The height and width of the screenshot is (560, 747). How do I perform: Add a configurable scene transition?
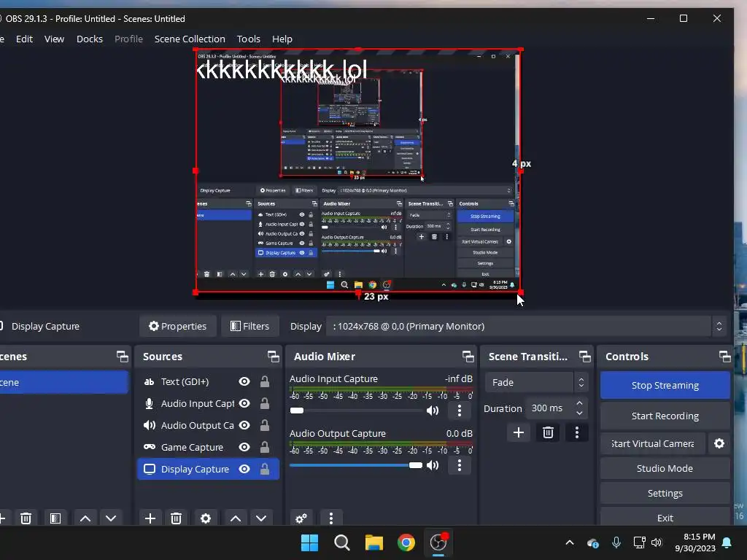[x=519, y=432]
